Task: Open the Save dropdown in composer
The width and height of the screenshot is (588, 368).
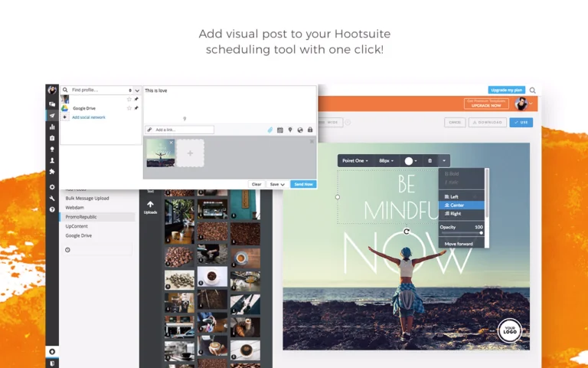Action: [x=277, y=184]
